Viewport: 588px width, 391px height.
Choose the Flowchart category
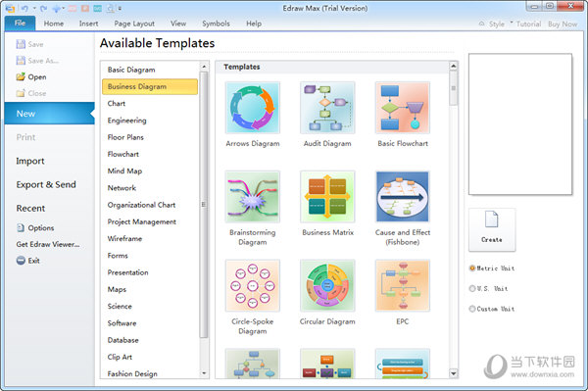click(x=150, y=154)
